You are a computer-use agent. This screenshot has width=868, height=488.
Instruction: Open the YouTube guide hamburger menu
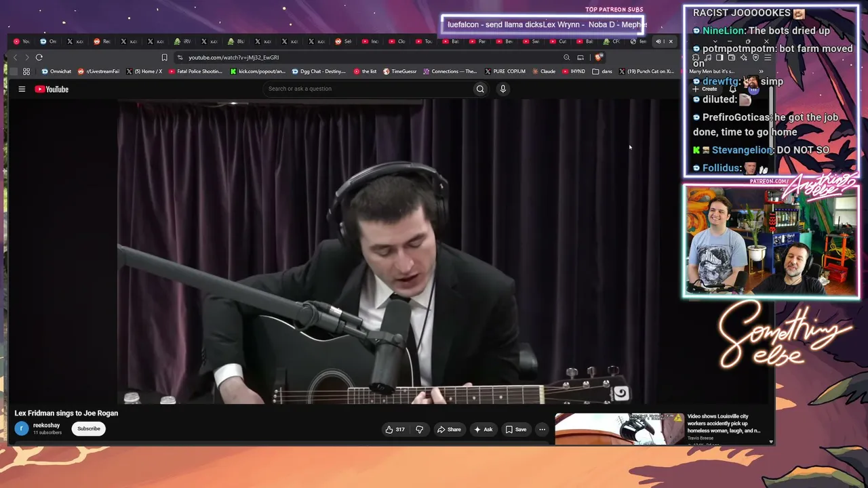[22, 89]
